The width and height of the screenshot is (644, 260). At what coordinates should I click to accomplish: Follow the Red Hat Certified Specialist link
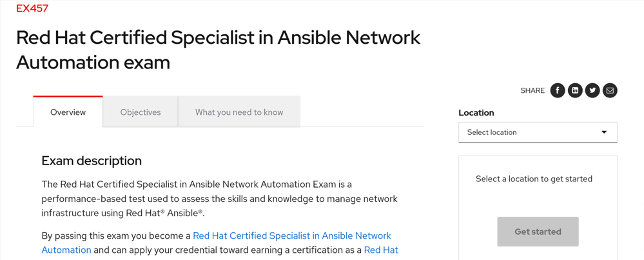pos(291,236)
